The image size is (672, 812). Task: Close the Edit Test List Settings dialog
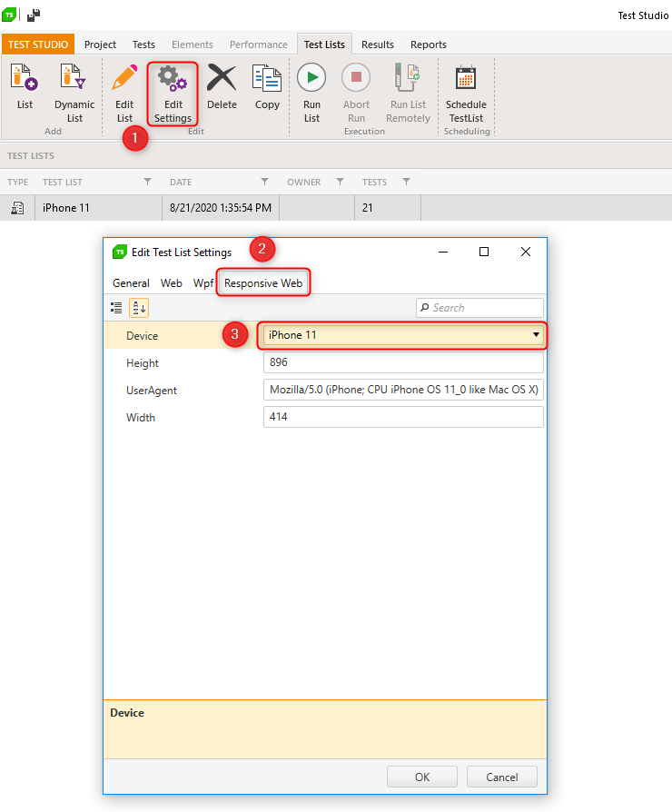point(526,252)
